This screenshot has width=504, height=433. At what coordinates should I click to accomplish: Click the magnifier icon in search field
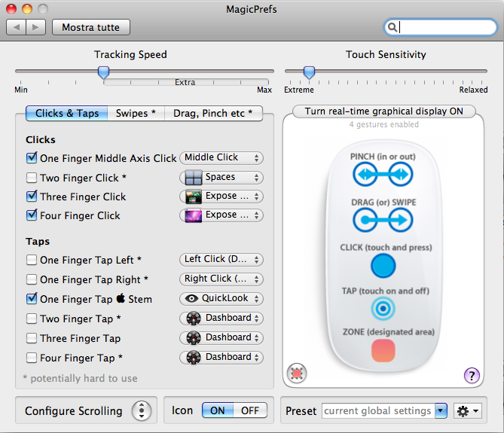392,27
